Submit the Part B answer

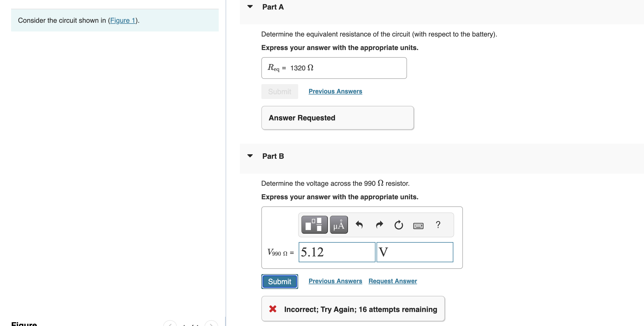(279, 281)
